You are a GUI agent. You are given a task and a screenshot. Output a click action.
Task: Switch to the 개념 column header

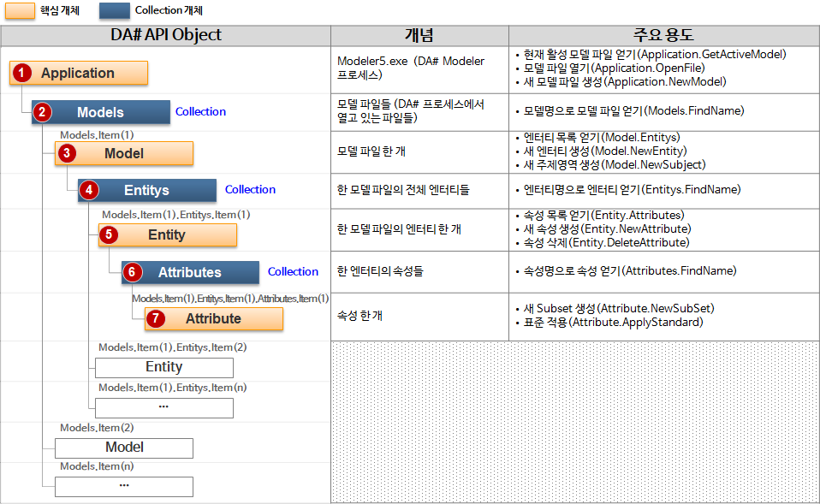[420, 34]
